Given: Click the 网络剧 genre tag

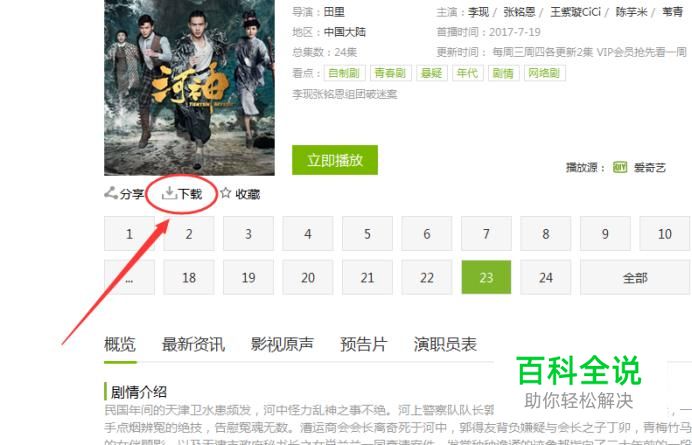Looking at the screenshot, I should pyautogui.click(x=544, y=73).
